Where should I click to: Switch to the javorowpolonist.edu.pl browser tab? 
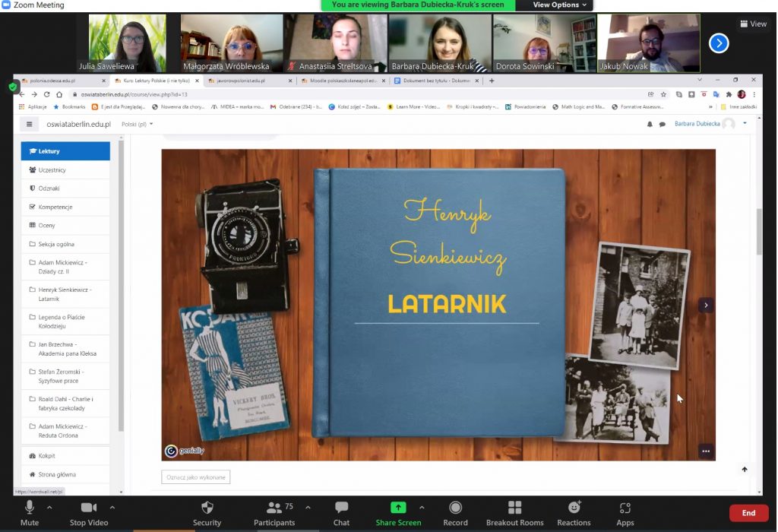coord(243,81)
